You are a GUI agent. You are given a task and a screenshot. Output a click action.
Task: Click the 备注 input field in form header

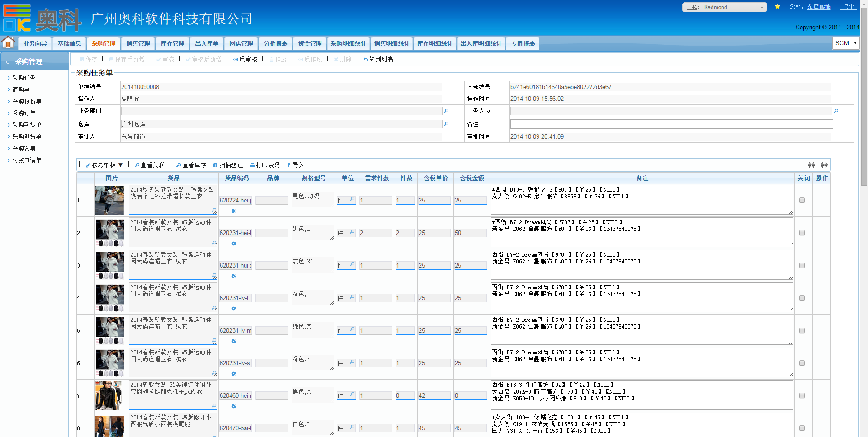pyautogui.click(x=671, y=124)
